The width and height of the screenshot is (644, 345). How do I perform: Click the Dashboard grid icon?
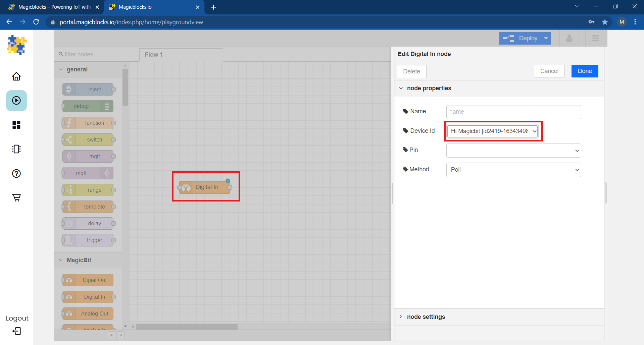point(16,125)
